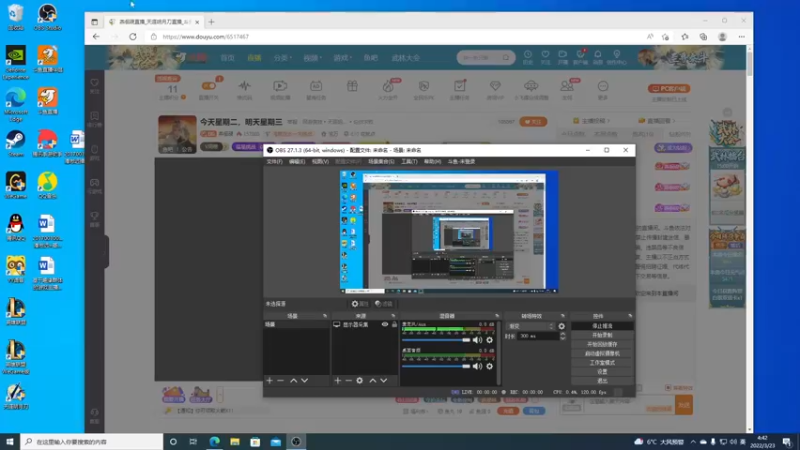Move source up in Sources panel
The width and height of the screenshot is (800, 450).
point(372,381)
